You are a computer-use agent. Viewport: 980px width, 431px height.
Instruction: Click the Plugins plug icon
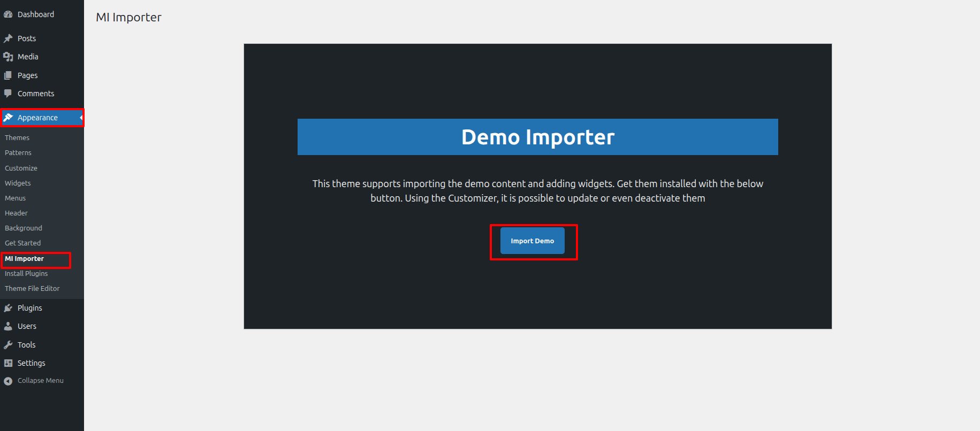tap(8, 308)
